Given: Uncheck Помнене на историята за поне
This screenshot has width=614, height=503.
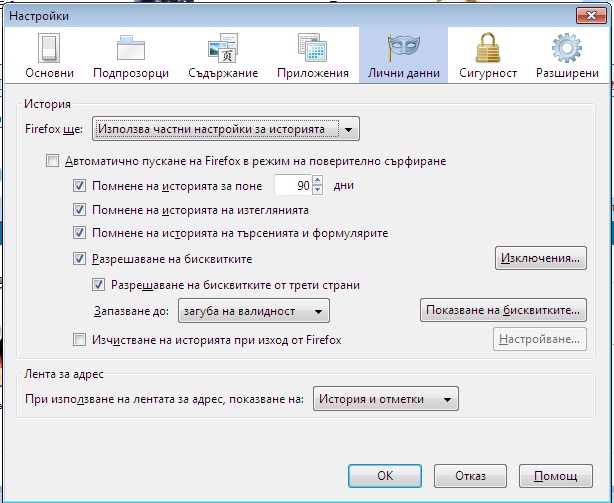Looking at the screenshot, I should (x=79, y=185).
